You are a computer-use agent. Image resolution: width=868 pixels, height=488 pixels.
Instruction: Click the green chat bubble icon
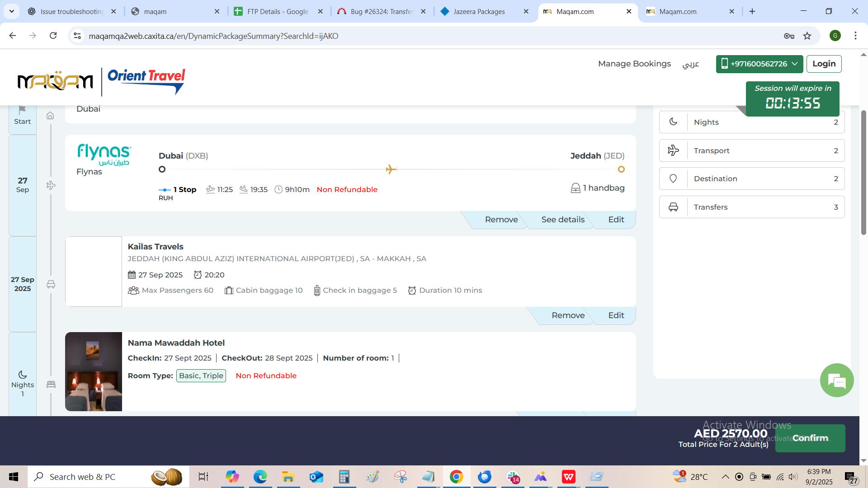coord(836,380)
